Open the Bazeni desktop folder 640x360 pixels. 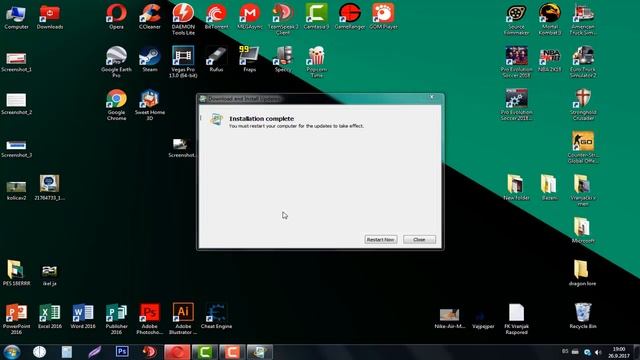[x=550, y=187]
